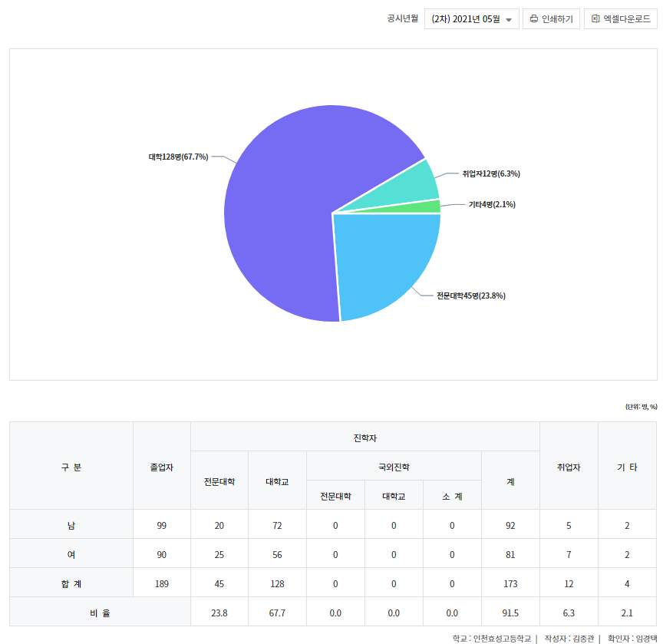The image size is (663, 644).
Task: Click the 81 cell in 여 row
Action: pos(510,553)
